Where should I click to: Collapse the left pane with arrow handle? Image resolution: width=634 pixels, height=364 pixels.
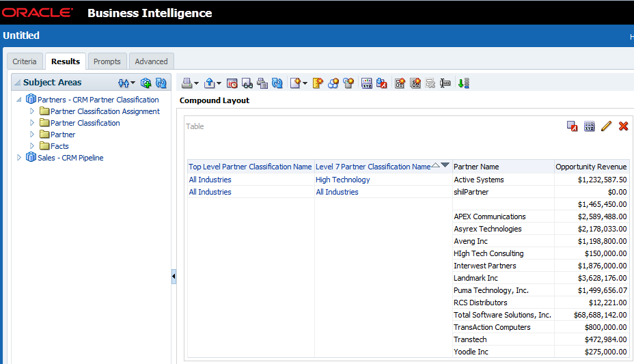point(174,277)
